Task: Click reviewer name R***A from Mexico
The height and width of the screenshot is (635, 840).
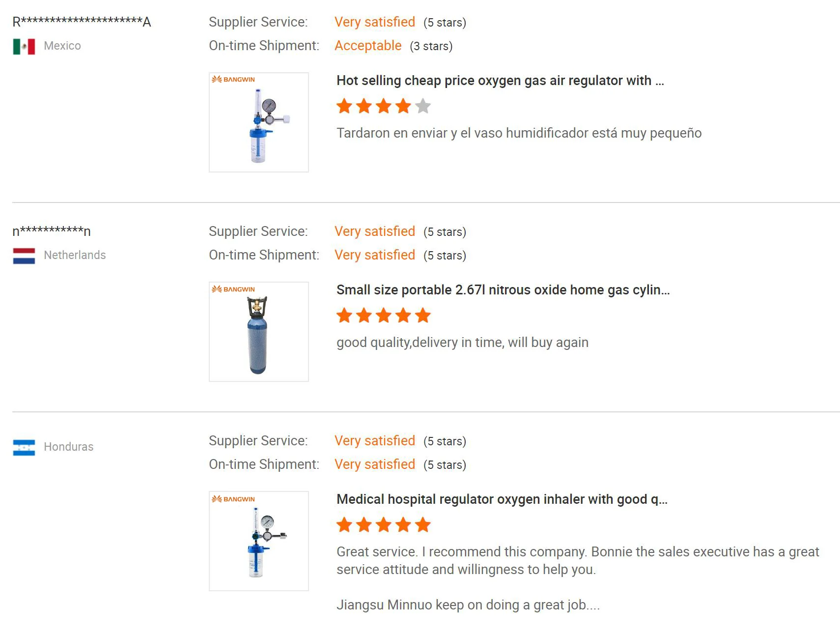Action: (x=82, y=22)
